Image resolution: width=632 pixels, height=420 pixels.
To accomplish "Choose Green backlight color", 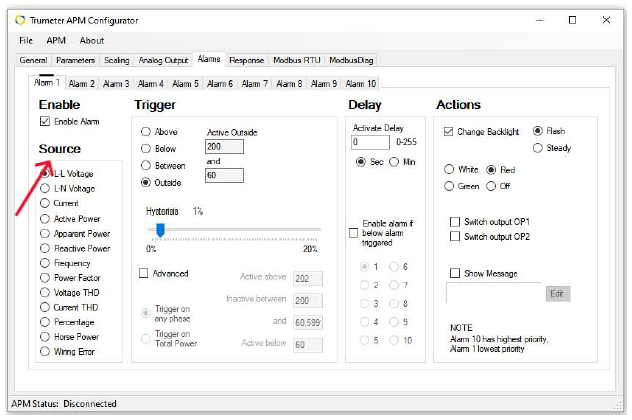I will 449,186.
